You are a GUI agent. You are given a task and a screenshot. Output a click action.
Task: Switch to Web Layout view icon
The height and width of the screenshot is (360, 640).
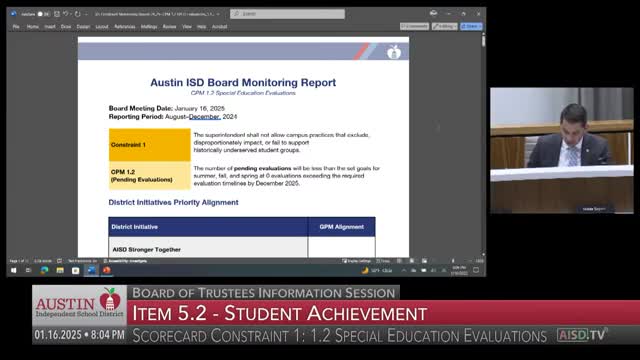[x=424, y=261]
